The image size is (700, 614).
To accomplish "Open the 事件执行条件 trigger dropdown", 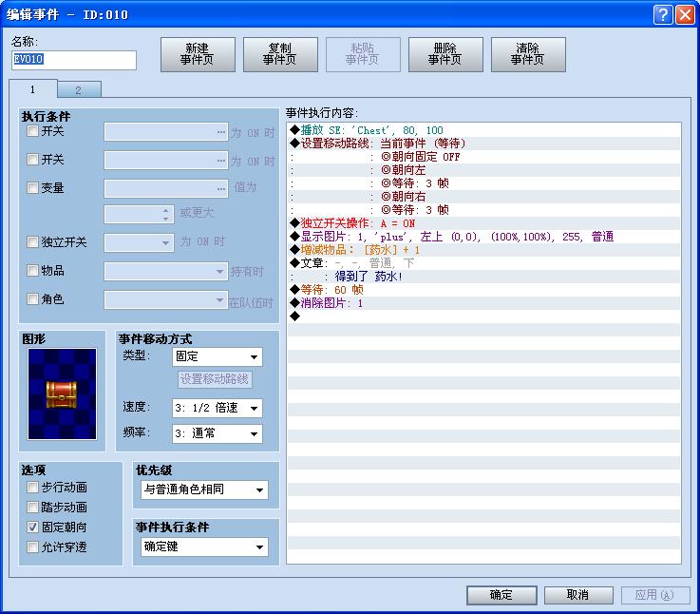I will point(204,547).
